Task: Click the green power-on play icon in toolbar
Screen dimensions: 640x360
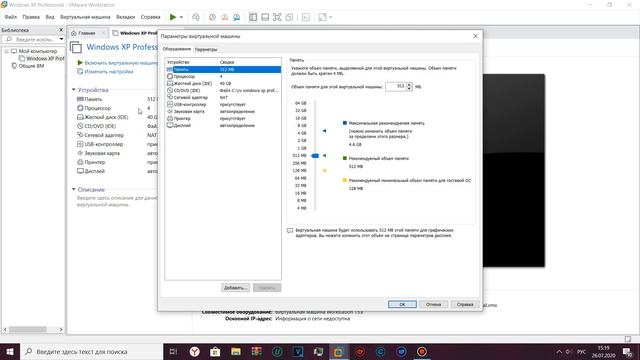Action: [x=173, y=17]
